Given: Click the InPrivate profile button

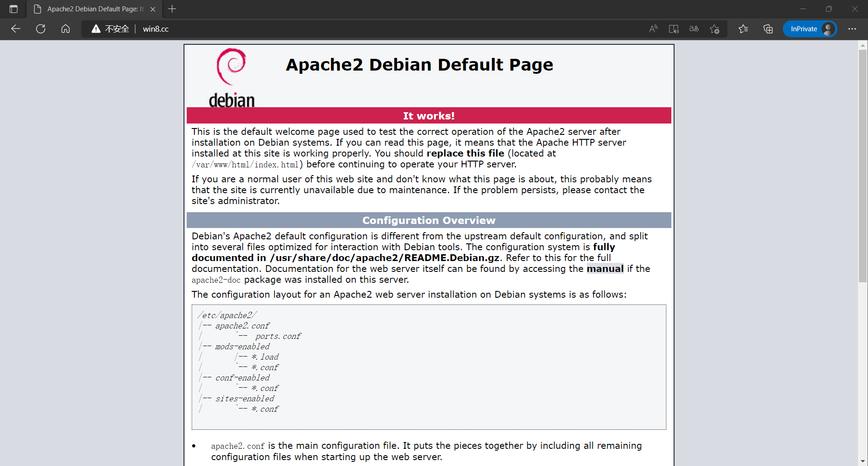Looking at the screenshot, I should (810, 29).
